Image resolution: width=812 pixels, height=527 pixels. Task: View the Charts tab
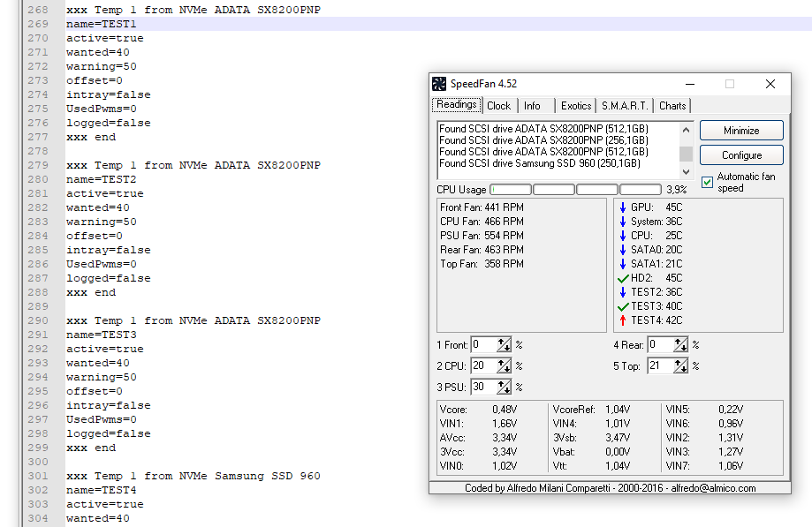pyautogui.click(x=672, y=106)
